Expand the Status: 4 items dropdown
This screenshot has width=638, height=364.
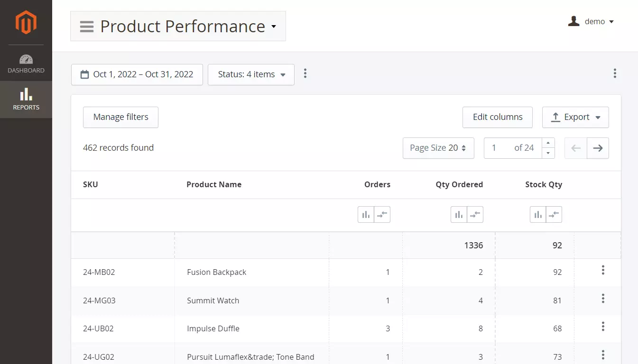(x=251, y=74)
